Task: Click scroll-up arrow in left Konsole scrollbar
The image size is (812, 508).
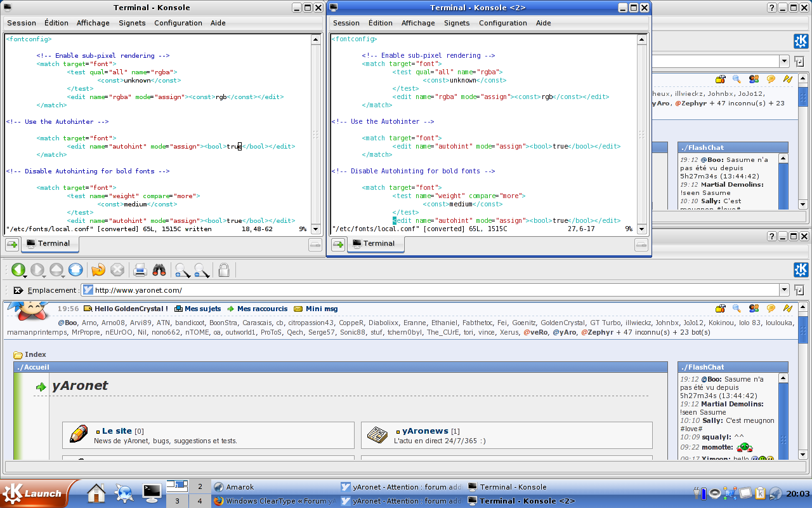Action: (315, 39)
